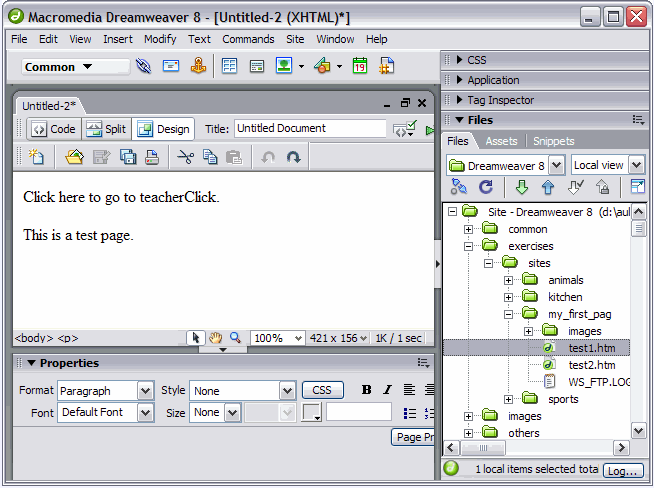Click the Connect to remote host icon
The width and height of the screenshot is (654, 488).
click(x=459, y=187)
